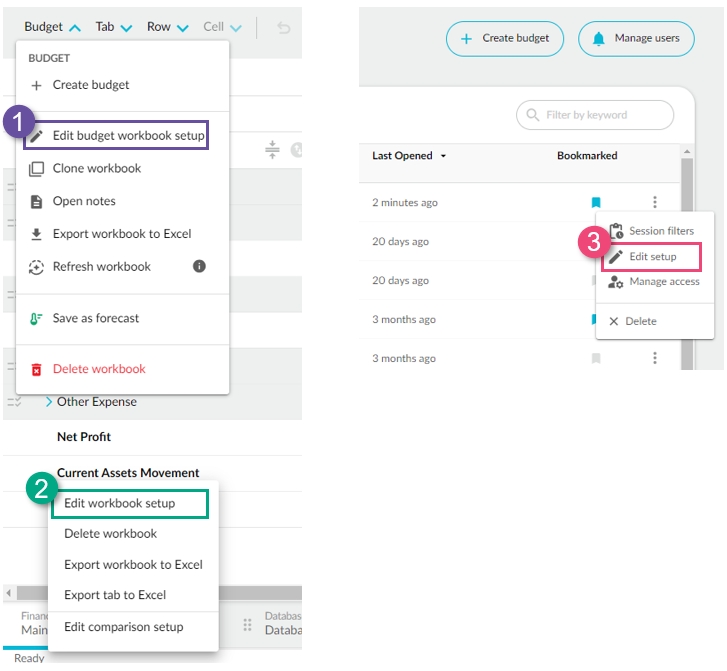The width and height of the screenshot is (727, 671).
Task: Click the Save as forecast thermometer icon
Action: tap(37, 318)
